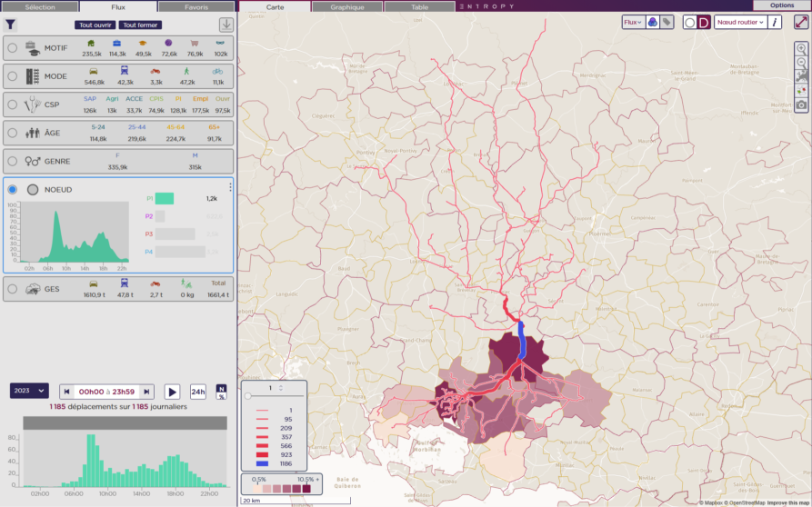Select the ÂGE radio button
Screen dimensions: 812x507
(13, 133)
